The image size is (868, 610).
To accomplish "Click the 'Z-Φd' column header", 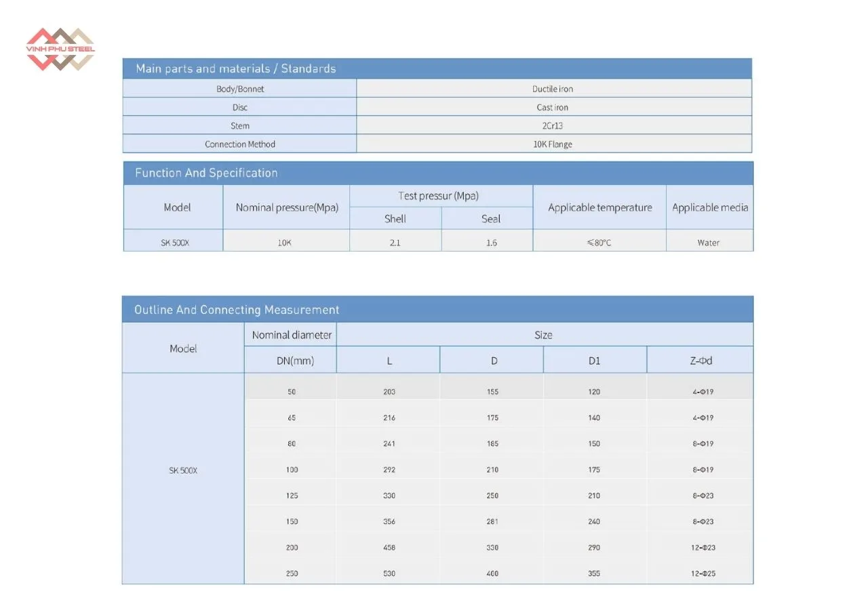I will click(x=701, y=361).
